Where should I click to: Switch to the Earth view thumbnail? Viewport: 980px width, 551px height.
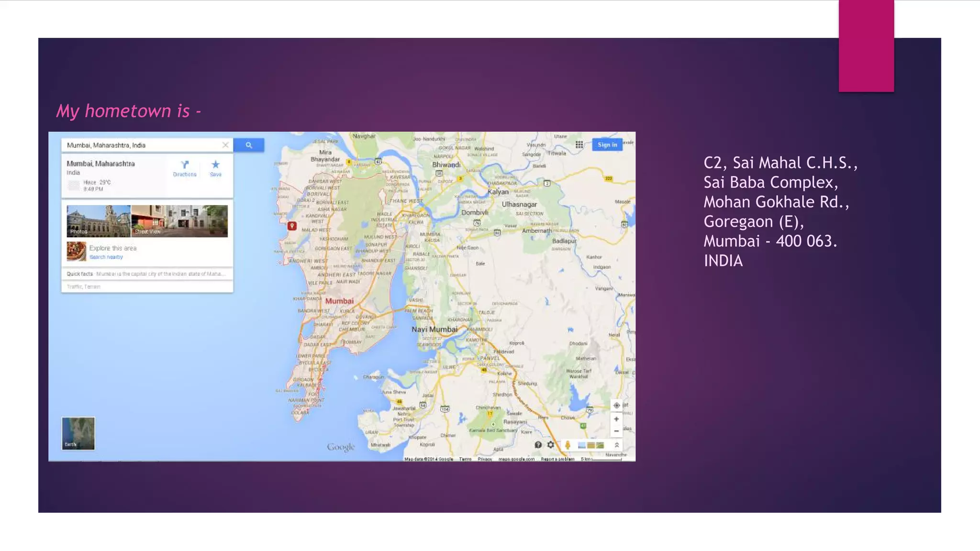tap(78, 433)
